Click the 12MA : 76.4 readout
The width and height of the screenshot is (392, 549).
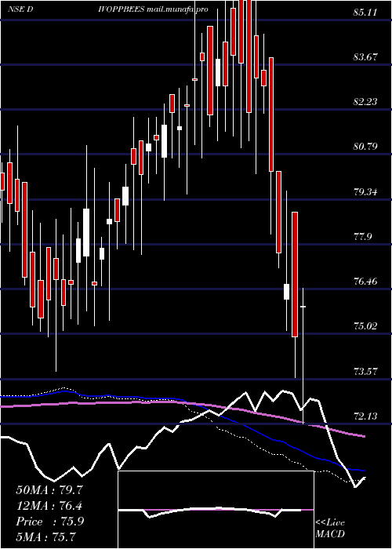coord(49,506)
